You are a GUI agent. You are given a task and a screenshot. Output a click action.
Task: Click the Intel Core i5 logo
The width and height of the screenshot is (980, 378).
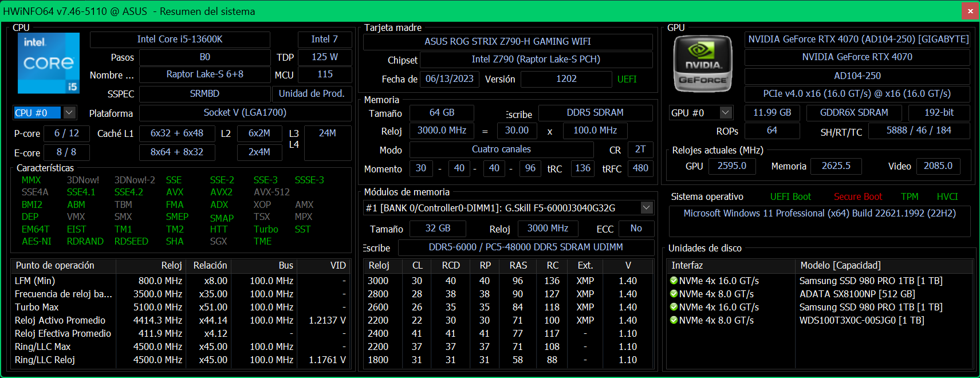coord(49,63)
